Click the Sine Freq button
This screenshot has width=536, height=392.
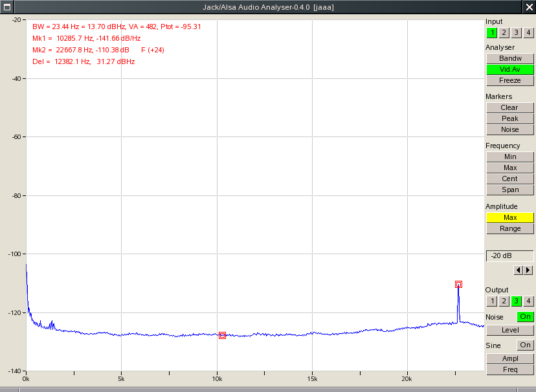(509, 369)
